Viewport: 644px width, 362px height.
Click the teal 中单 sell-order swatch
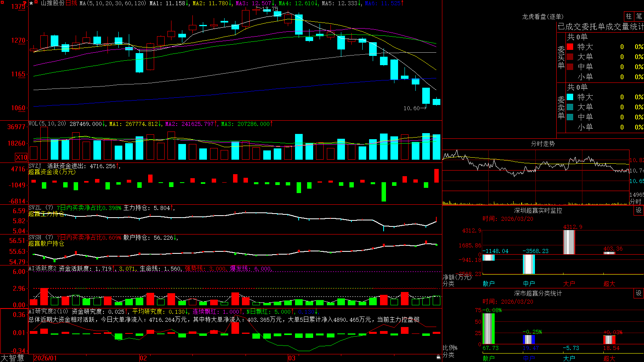[570, 117]
